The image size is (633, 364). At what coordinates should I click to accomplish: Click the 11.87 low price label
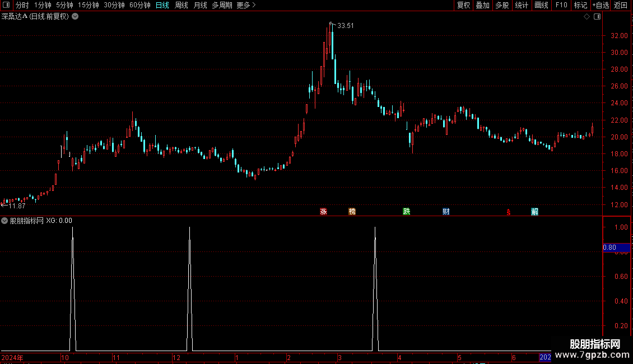[x=17, y=206]
